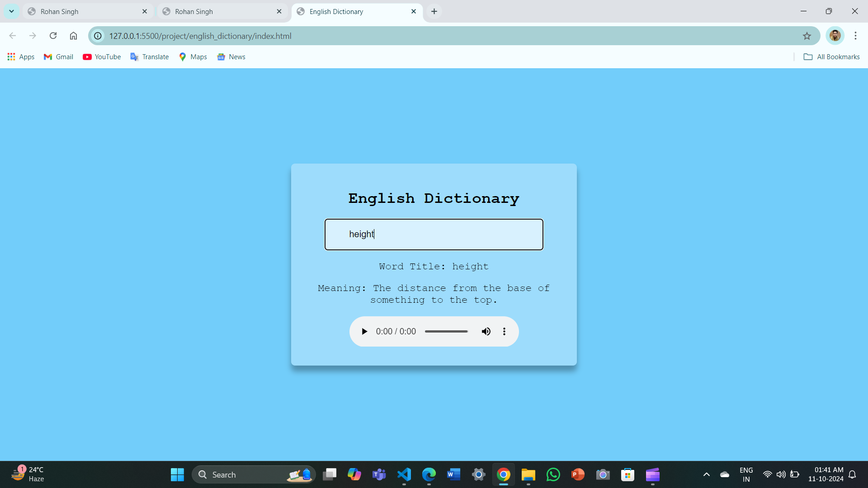Expand the tab search dropdown arrow
Image resolution: width=868 pixels, height=488 pixels.
(x=11, y=11)
